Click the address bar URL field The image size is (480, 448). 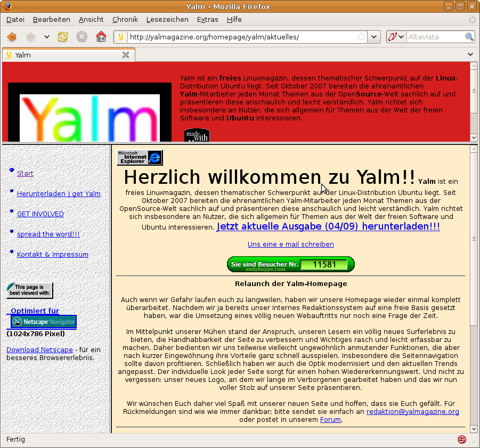[x=242, y=37]
